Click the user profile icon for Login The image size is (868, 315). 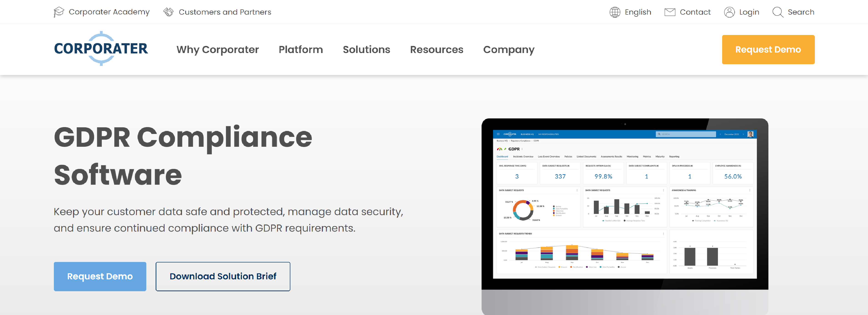pyautogui.click(x=729, y=12)
